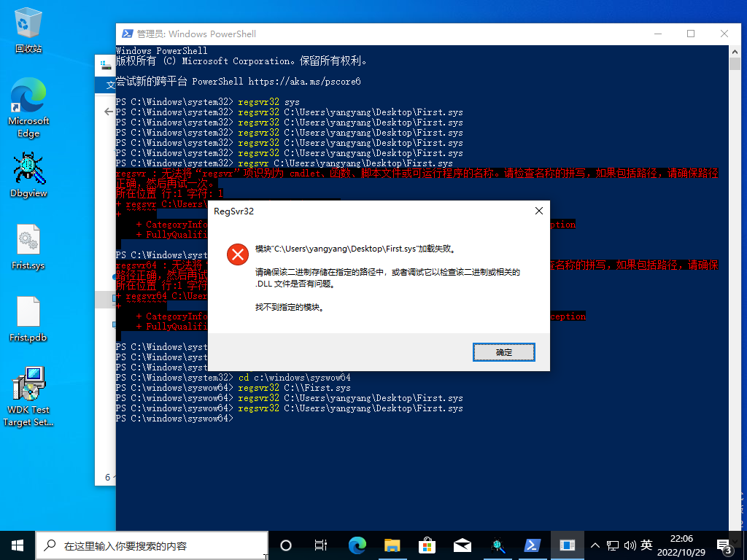Close the RegSvr32 error dialog

(x=538, y=211)
